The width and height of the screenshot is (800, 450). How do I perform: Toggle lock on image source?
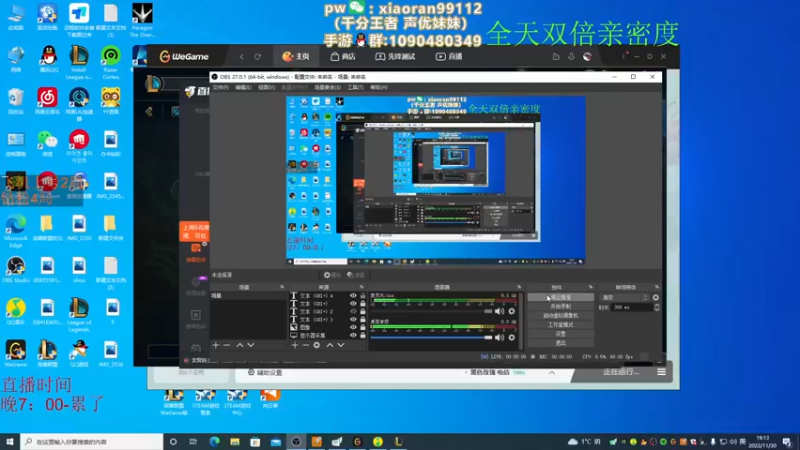click(363, 327)
